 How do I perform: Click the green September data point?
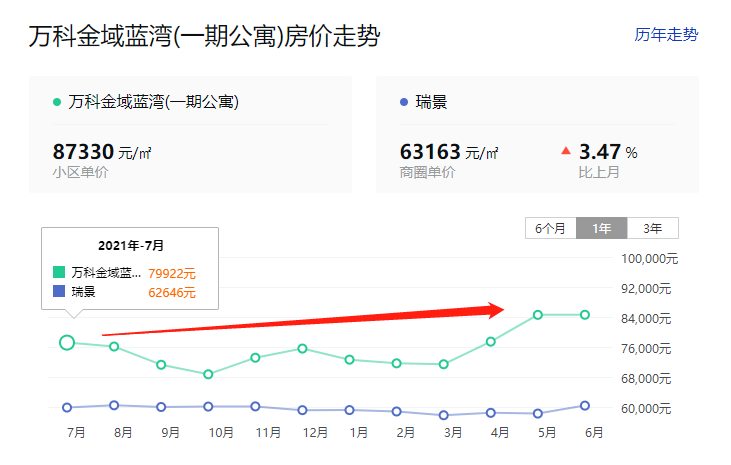161,365
